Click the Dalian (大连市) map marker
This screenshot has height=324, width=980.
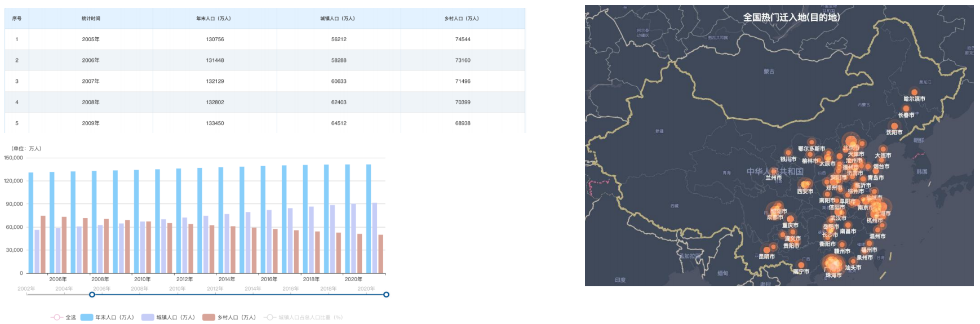[883, 149]
